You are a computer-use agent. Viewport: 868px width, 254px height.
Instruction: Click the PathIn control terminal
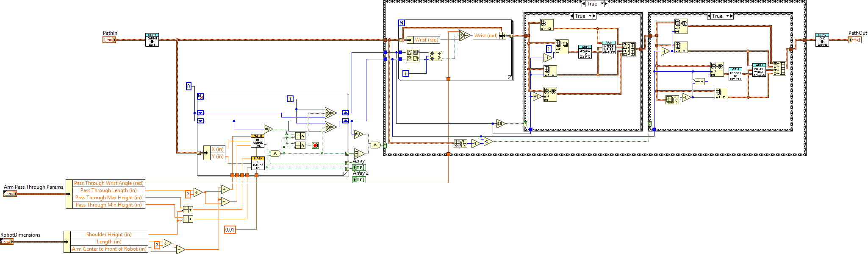click(x=109, y=40)
